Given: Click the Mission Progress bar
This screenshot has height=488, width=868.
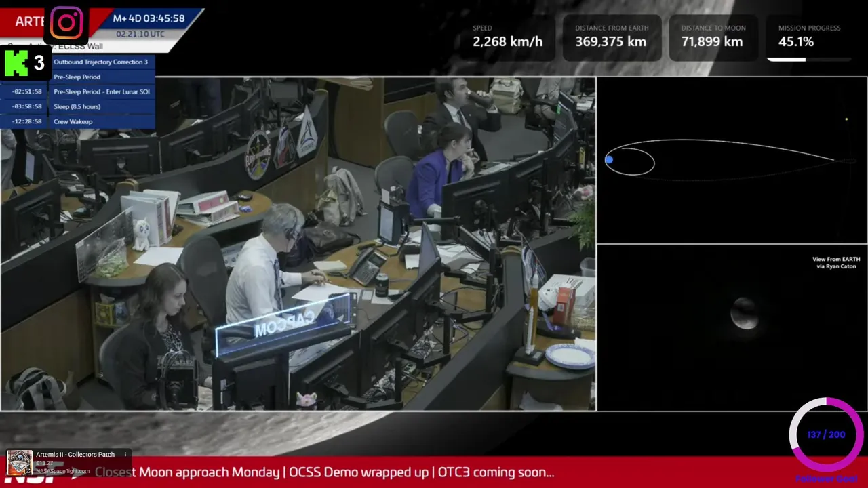Looking at the screenshot, I should [808, 59].
